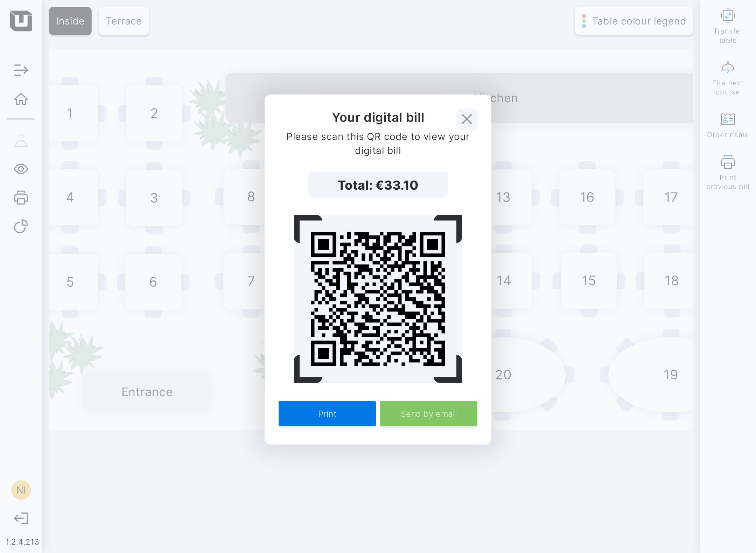Viewport: 756px width, 553px height.
Task: Expand the sidebar menu arrow icon
Action: pos(21,70)
